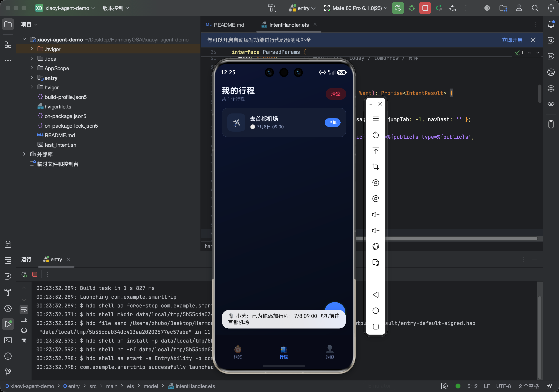The image size is (559, 392).
Task: Clear console output with trash icon
Action: tap(24, 340)
